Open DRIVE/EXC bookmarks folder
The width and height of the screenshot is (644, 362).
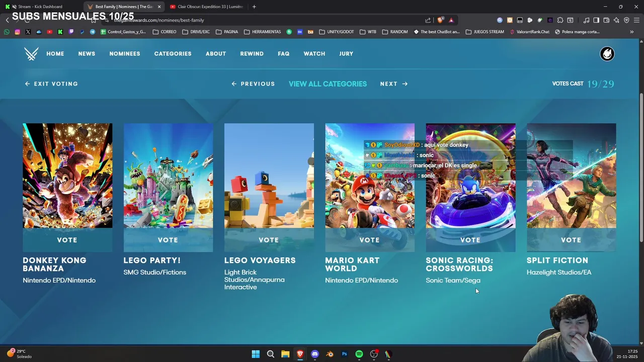pyautogui.click(x=196, y=32)
